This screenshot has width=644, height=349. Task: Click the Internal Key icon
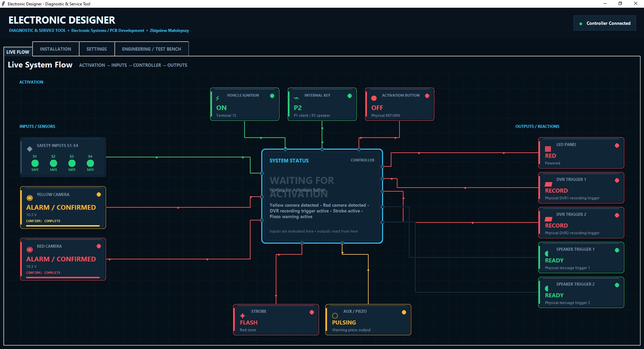(296, 98)
